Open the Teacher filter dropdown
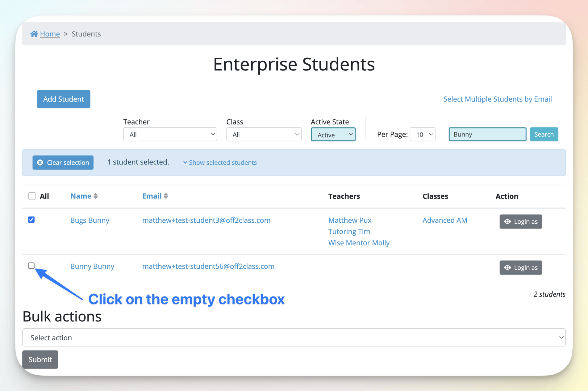The height and width of the screenshot is (391, 588). [x=170, y=134]
